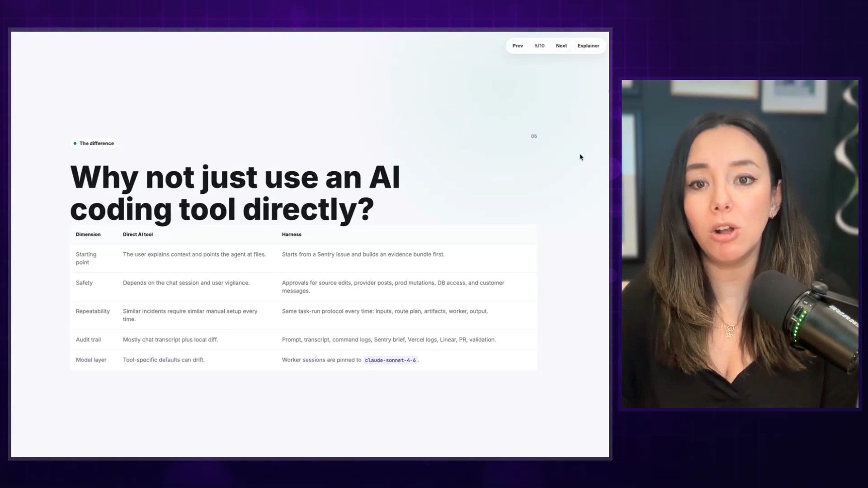Click the 'claude-sonnet-4-6' code tag
This screenshot has width=868, height=488.
[x=390, y=360]
